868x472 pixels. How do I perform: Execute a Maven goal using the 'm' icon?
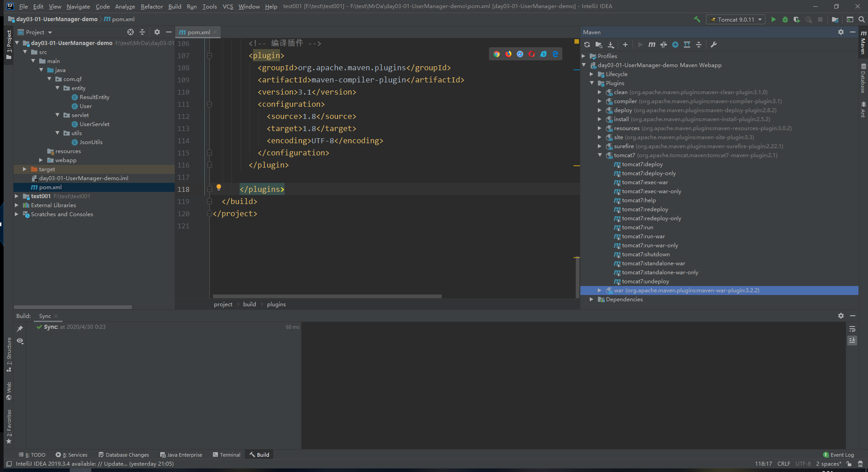tap(651, 45)
